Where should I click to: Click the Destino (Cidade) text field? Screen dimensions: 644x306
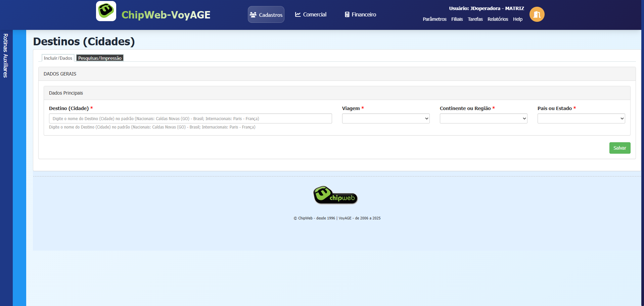point(190,118)
